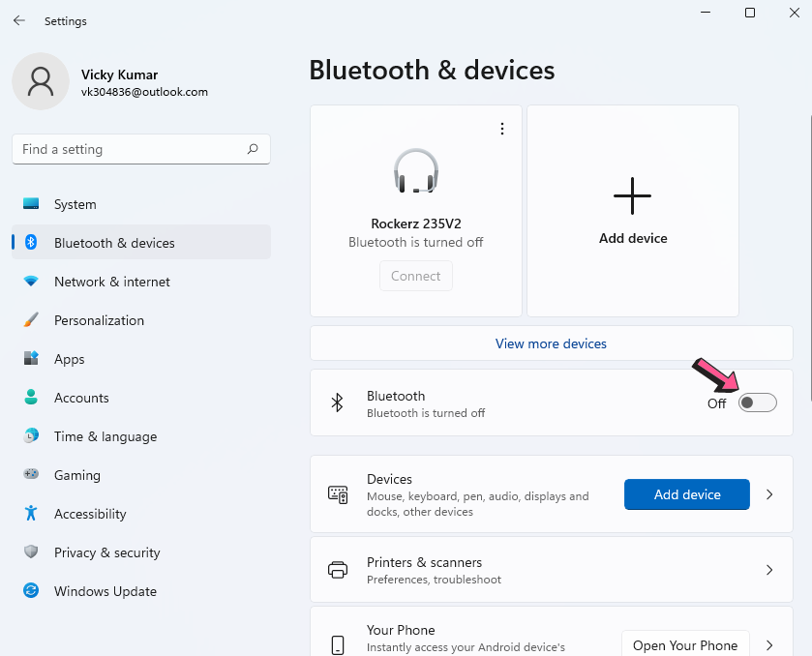The image size is (812, 656).
Task: Open Accessibility settings category
Action: tap(141, 514)
